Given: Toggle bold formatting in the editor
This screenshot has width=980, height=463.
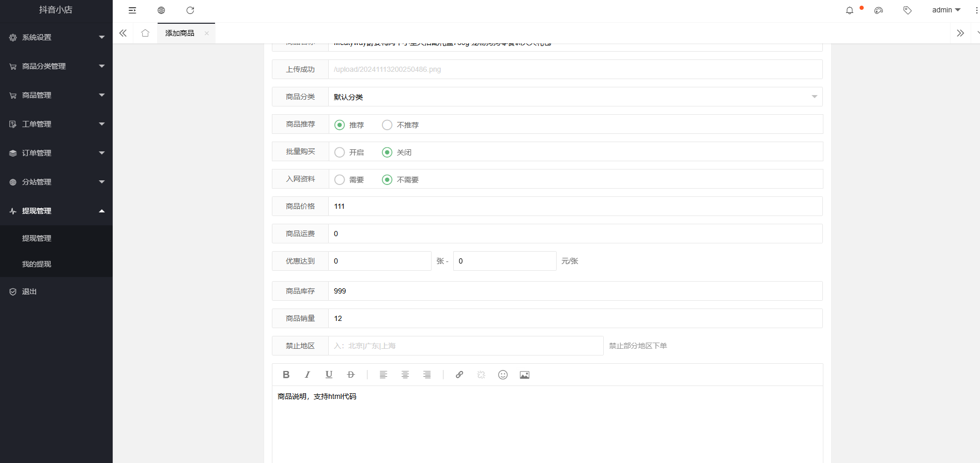Looking at the screenshot, I should pyautogui.click(x=286, y=375).
